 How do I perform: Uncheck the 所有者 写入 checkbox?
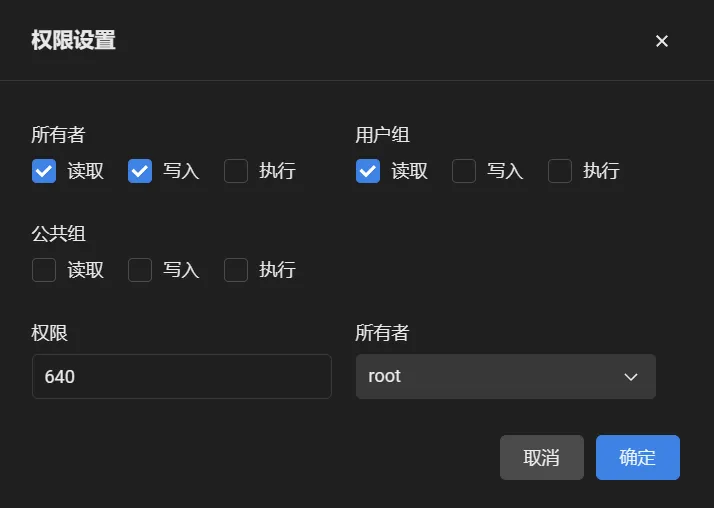coord(140,171)
